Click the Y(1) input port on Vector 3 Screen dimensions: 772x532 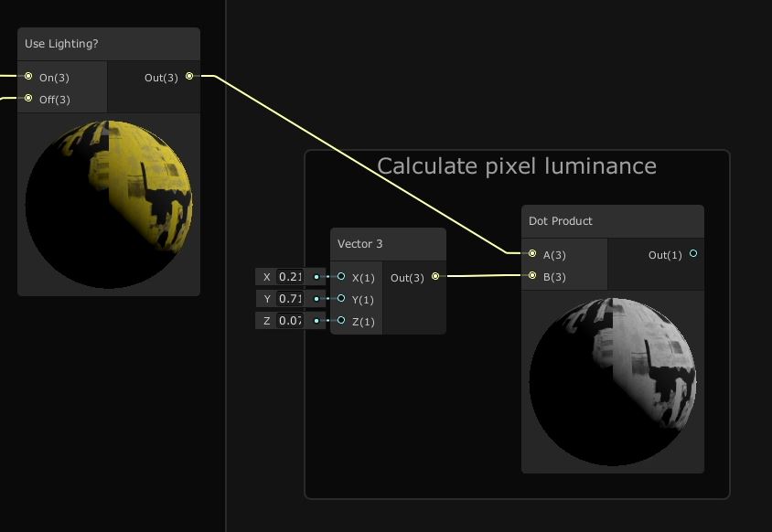pos(341,299)
